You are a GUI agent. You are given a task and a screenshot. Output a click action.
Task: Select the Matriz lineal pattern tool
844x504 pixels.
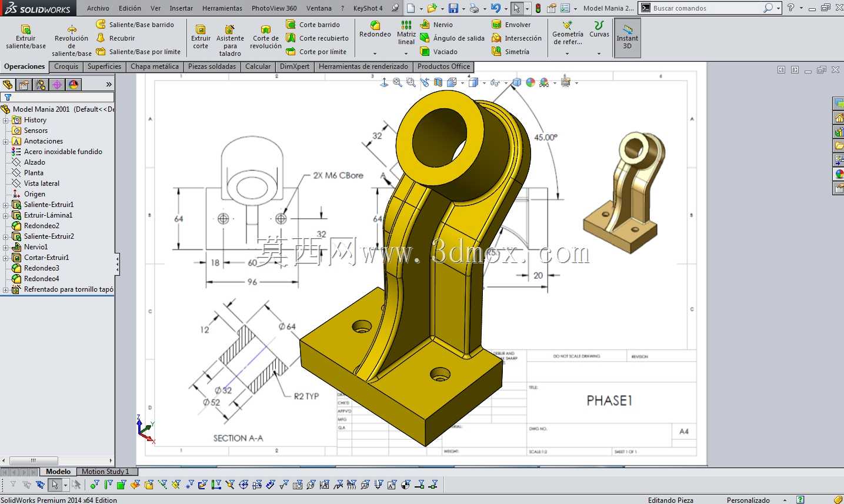pyautogui.click(x=406, y=33)
